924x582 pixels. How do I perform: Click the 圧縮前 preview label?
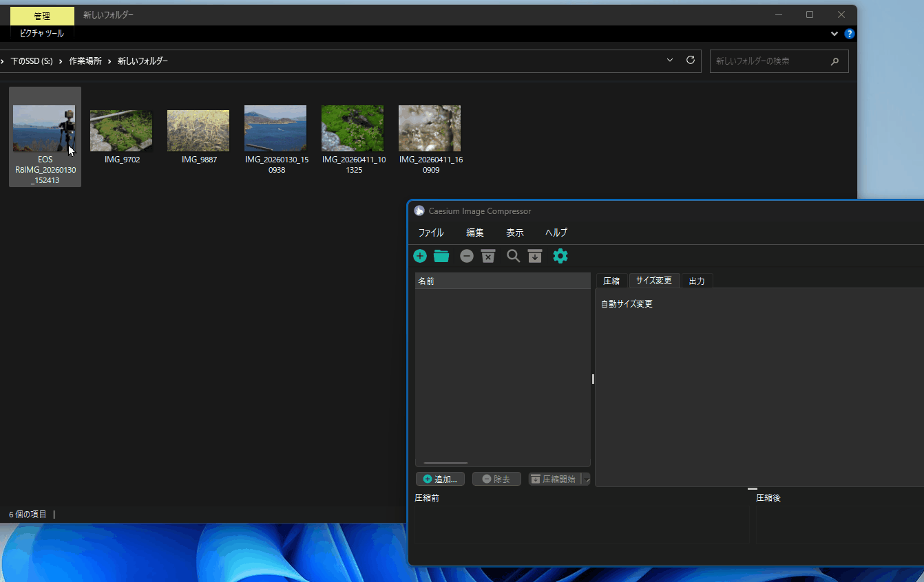[x=427, y=498]
